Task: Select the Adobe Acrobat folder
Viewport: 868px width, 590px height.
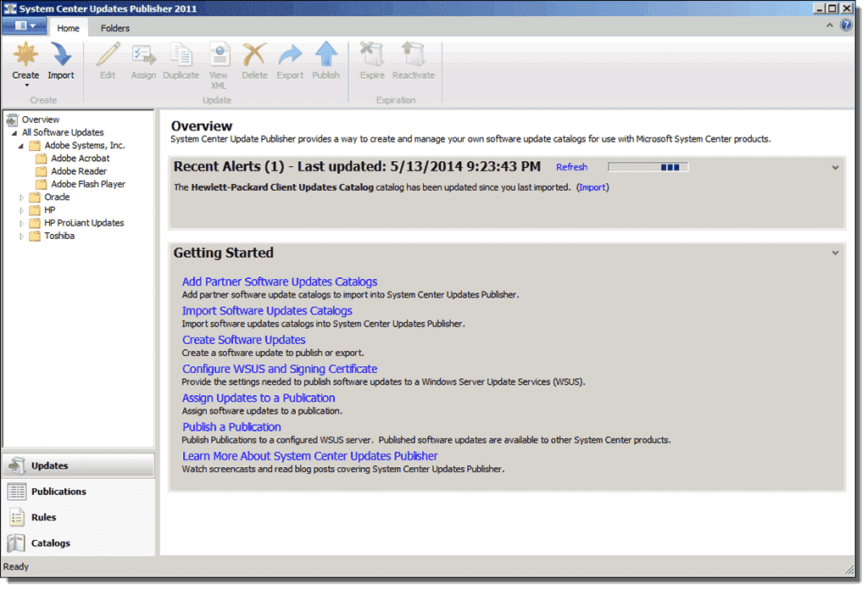Action: coord(81,159)
